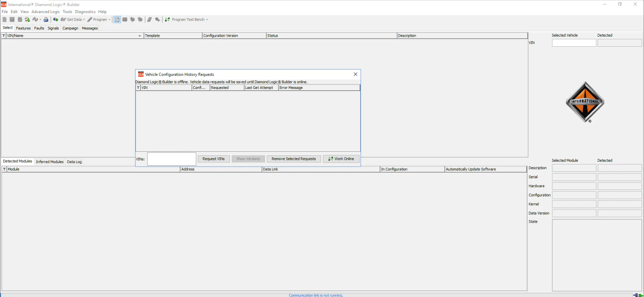Switch to the Features tab
Screen dimensions: 644x297
tap(23, 28)
